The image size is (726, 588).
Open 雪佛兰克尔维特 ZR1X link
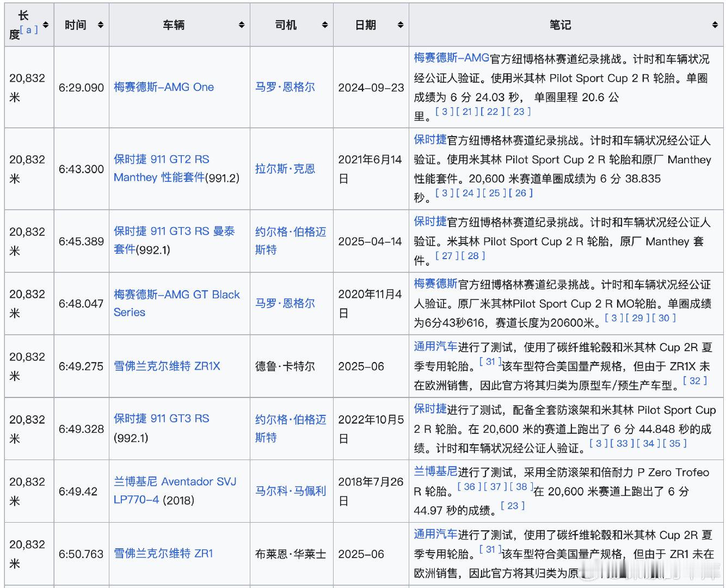pyautogui.click(x=167, y=366)
